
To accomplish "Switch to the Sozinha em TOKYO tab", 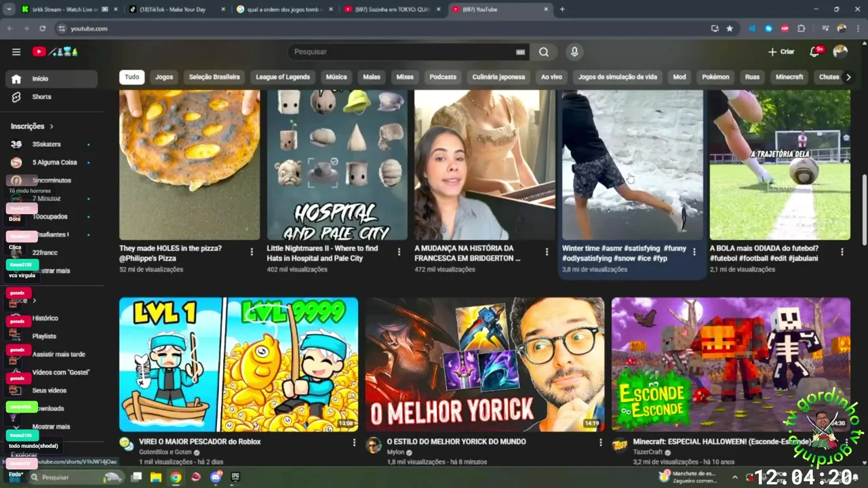I will (392, 9).
